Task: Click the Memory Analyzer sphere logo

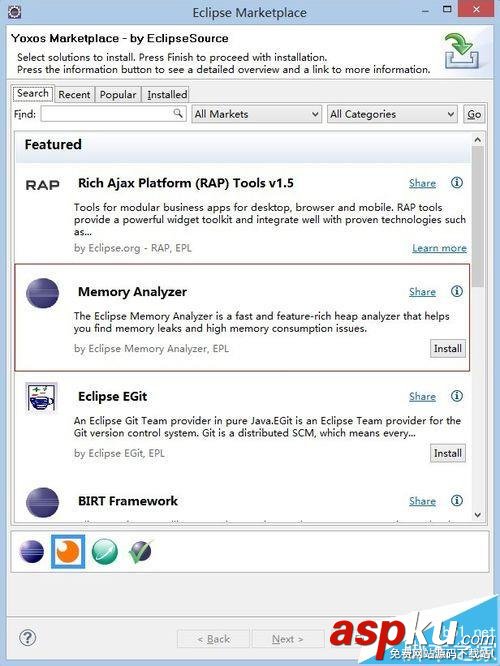Action: pyautogui.click(x=42, y=293)
